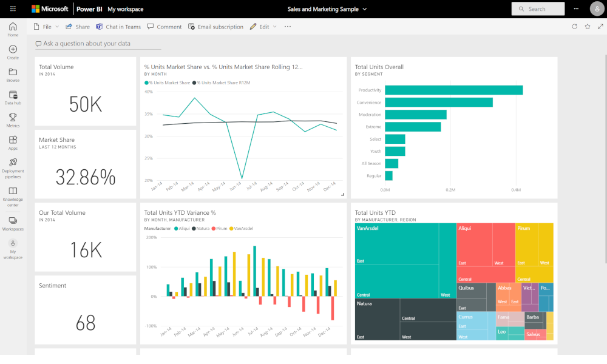Click the % Units Market Share R12M legend swatch

pos(194,83)
